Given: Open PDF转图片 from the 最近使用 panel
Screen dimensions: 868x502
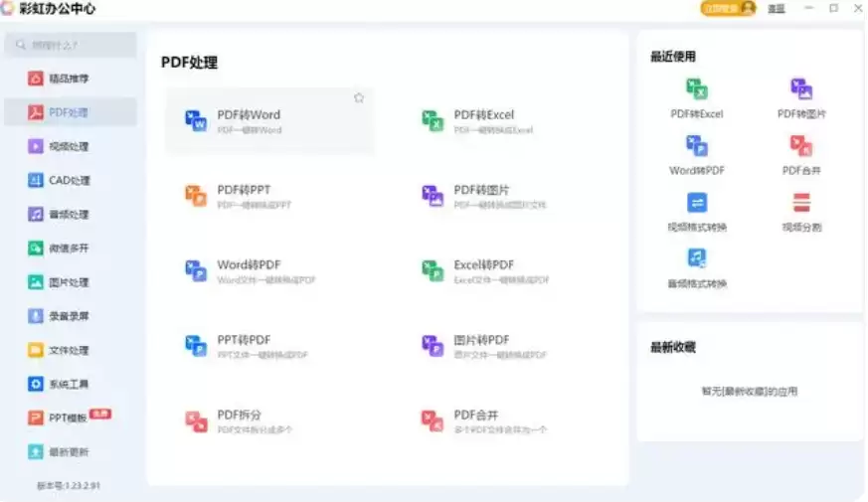Looking at the screenshot, I should coord(801,98).
